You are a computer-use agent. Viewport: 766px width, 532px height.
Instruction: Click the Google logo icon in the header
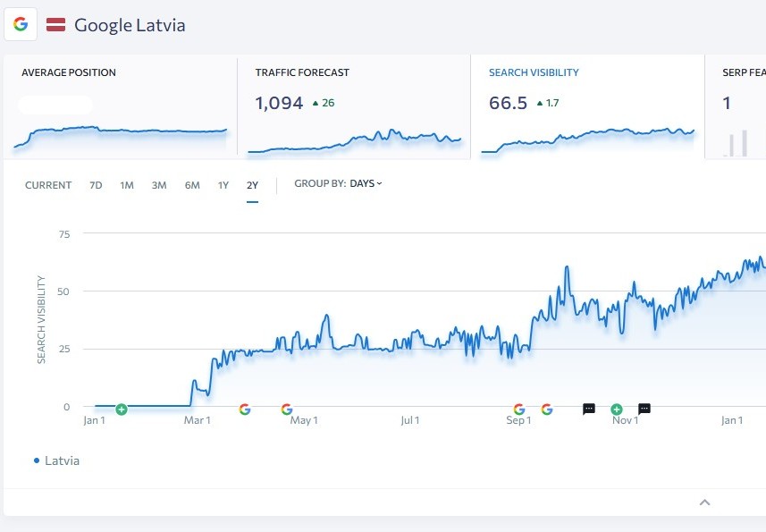[x=21, y=24]
